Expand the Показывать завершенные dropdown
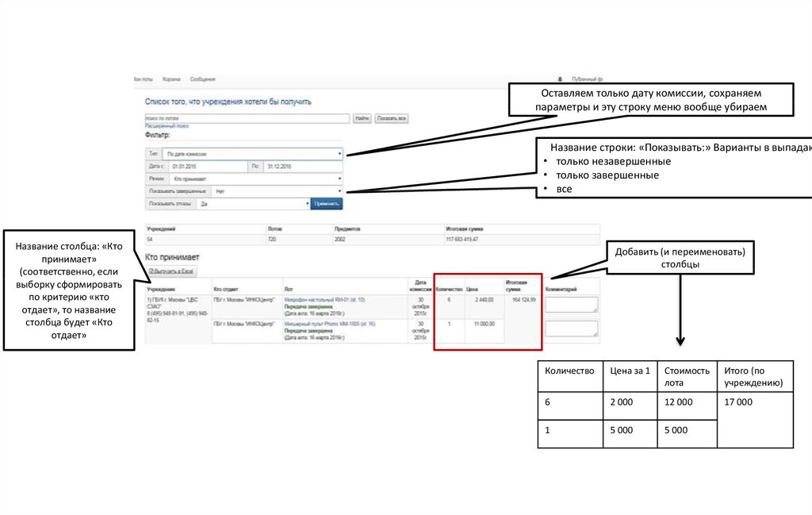This screenshot has width=812, height=515. pyautogui.click(x=277, y=191)
